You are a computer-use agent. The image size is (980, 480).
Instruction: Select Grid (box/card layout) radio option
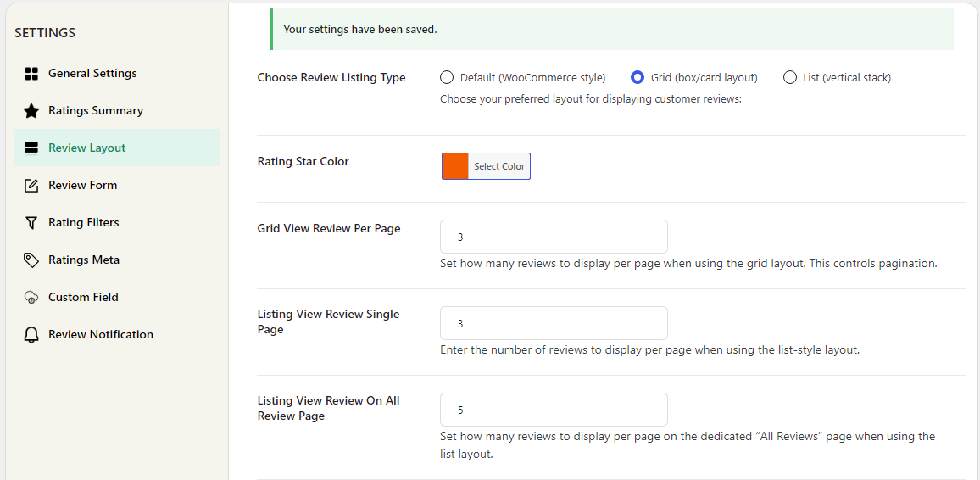[x=637, y=77]
